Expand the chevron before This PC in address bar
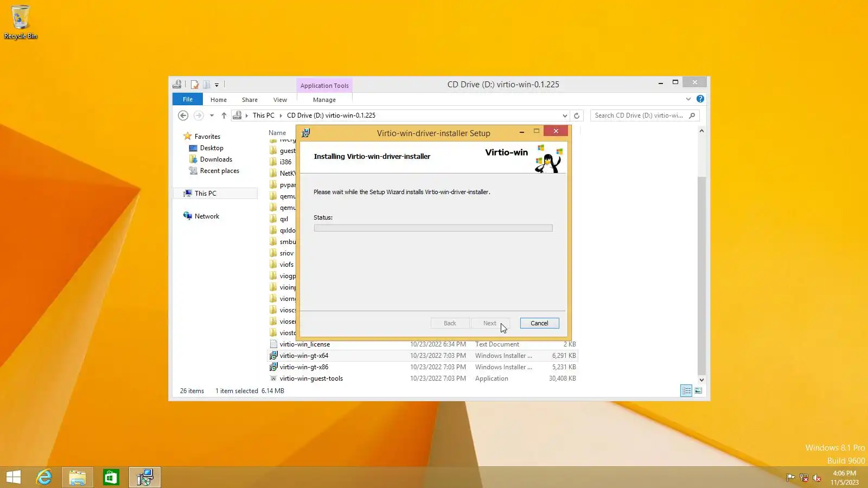 (x=247, y=115)
